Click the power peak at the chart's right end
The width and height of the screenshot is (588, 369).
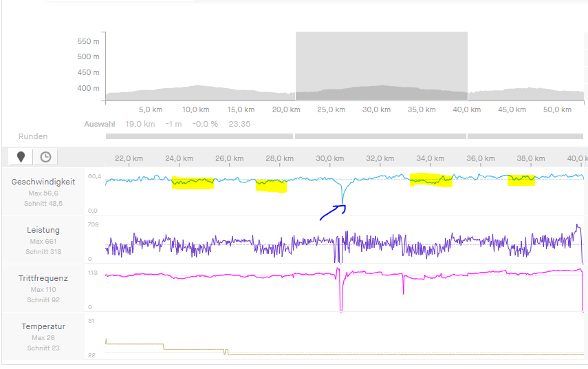577,226
